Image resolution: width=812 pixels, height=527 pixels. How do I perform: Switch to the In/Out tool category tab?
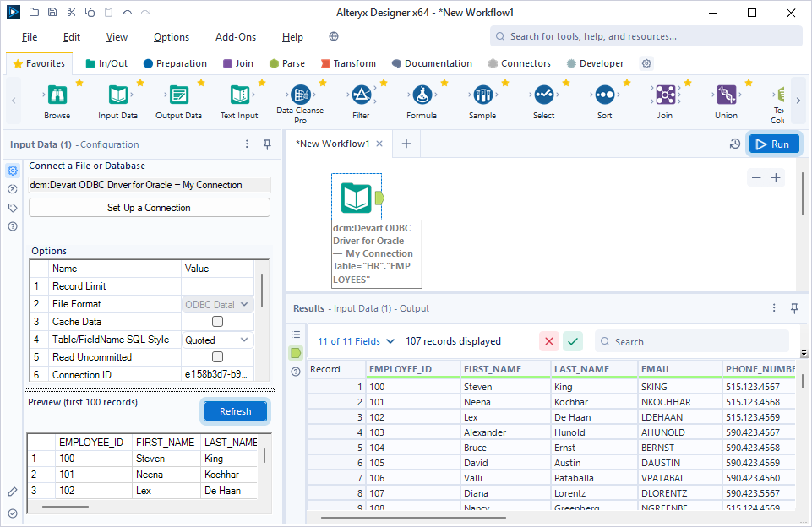click(106, 62)
